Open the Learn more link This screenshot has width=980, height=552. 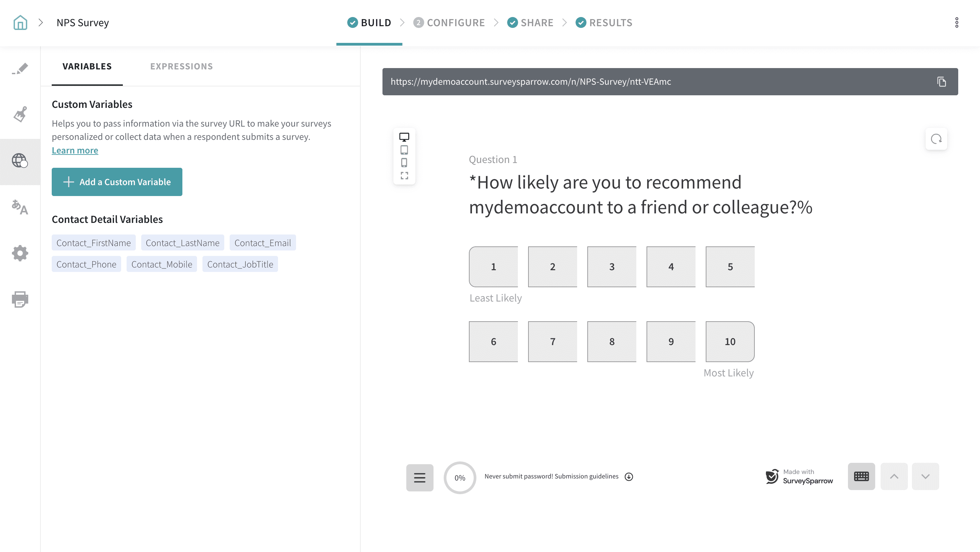(x=75, y=151)
